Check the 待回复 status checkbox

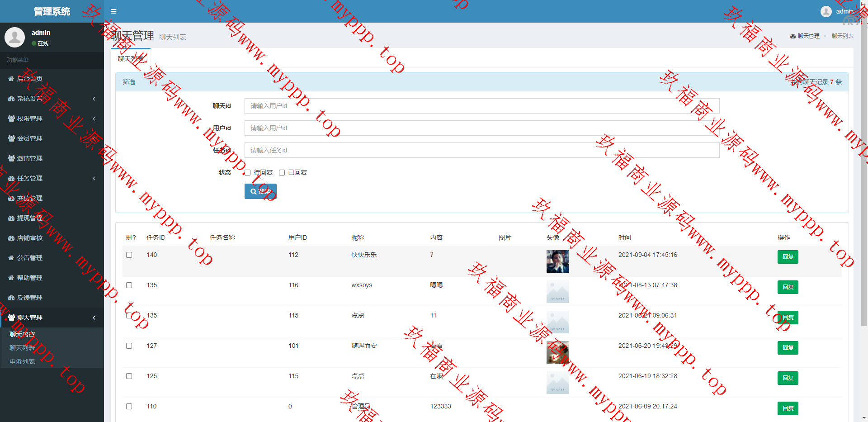(x=247, y=172)
